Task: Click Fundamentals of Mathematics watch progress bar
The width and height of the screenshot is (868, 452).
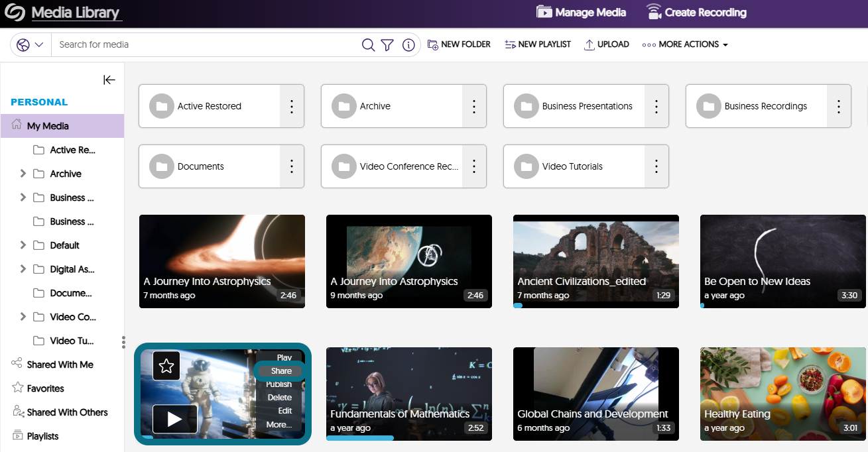Action: point(360,438)
